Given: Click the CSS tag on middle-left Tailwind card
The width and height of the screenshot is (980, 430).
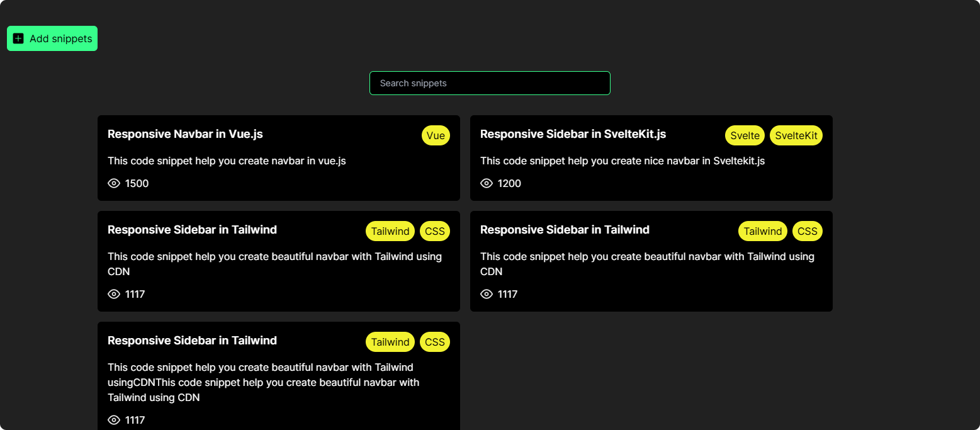Looking at the screenshot, I should pyautogui.click(x=434, y=231).
